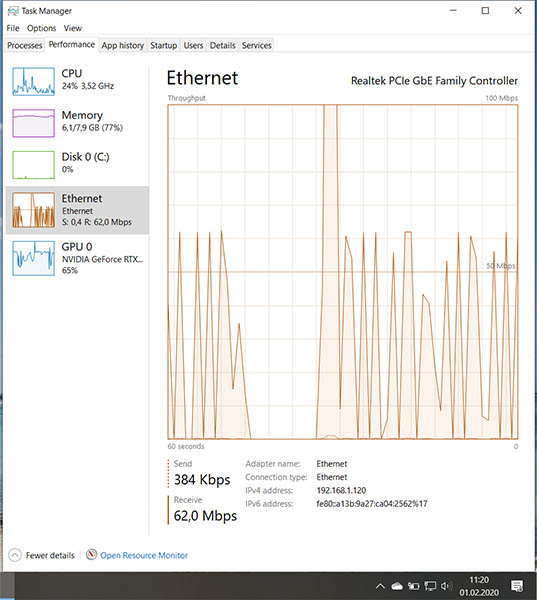Click the volume speaker tray icon
The image size is (537, 600).
point(446,586)
